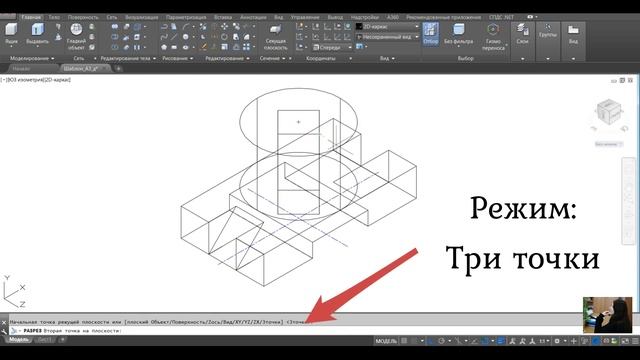Image resolution: width=640 pixels, height=360 pixels.
Task: Close the command line with X button
Action: click(x=4, y=322)
